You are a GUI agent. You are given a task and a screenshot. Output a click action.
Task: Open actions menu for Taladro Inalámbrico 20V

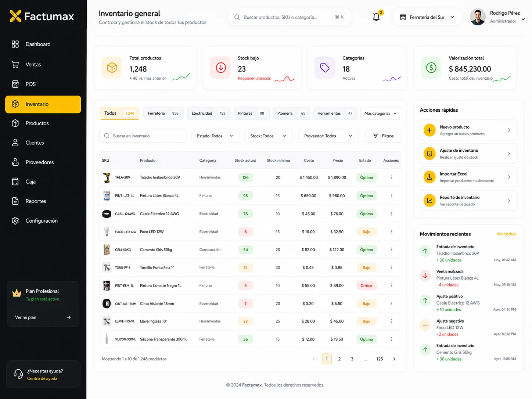coord(392,177)
